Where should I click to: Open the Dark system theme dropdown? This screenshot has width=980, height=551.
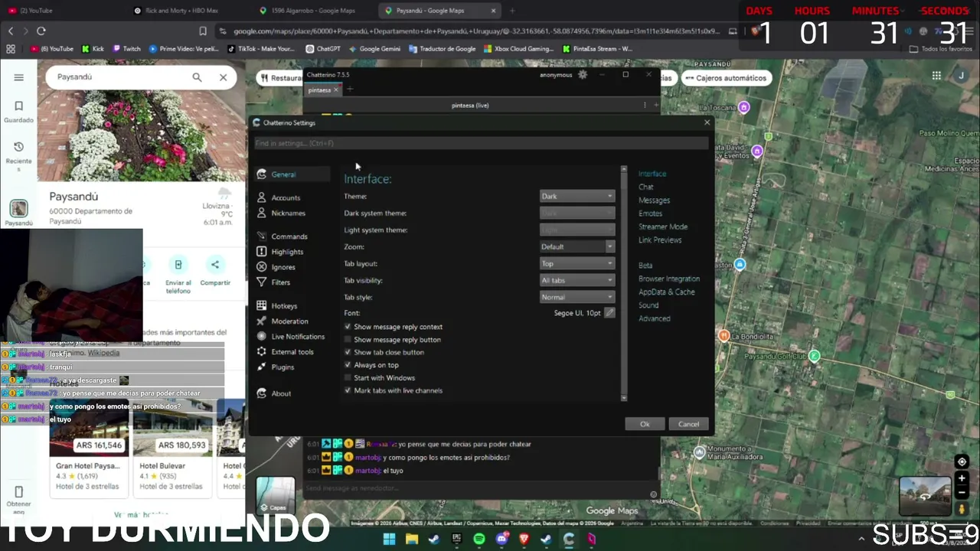[577, 214]
